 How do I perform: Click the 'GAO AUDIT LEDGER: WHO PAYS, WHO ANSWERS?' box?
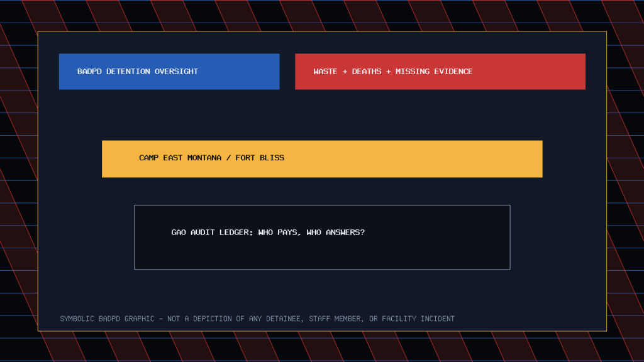(322, 237)
